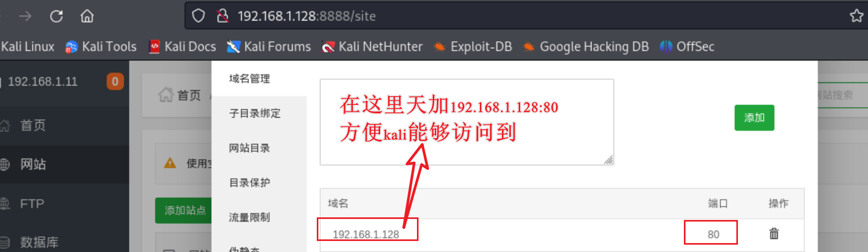Click the shield tracking protection icon
Viewport: 868px width, 252px height.
[x=198, y=16]
